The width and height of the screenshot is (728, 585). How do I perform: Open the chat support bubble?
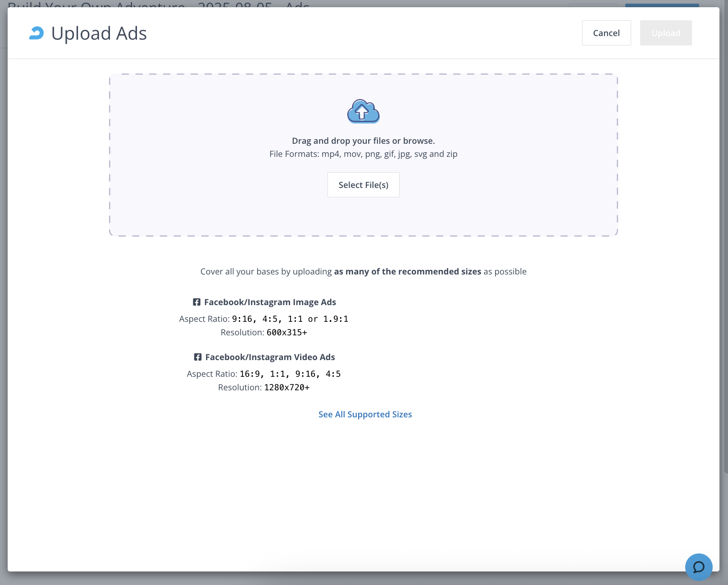(x=698, y=567)
